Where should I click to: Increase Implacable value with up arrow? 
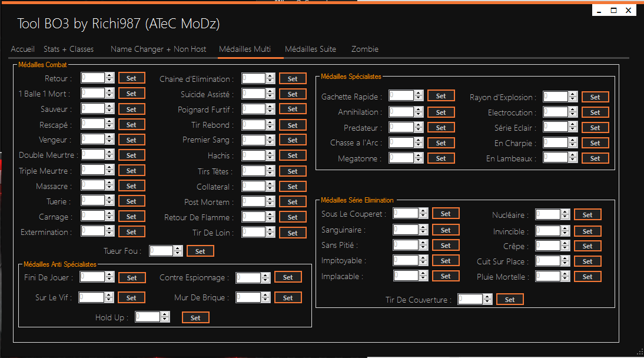[x=423, y=273]
